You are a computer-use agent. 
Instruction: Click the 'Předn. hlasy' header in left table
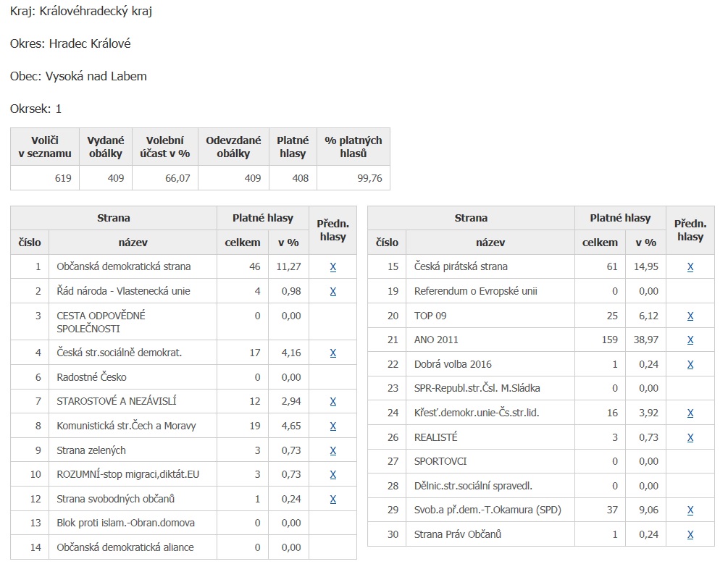pos(333,230)
